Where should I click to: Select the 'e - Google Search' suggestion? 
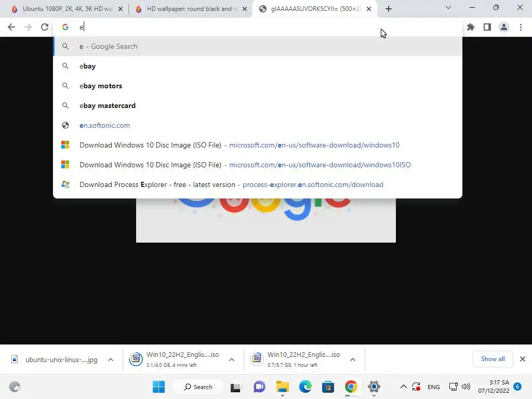258,46
